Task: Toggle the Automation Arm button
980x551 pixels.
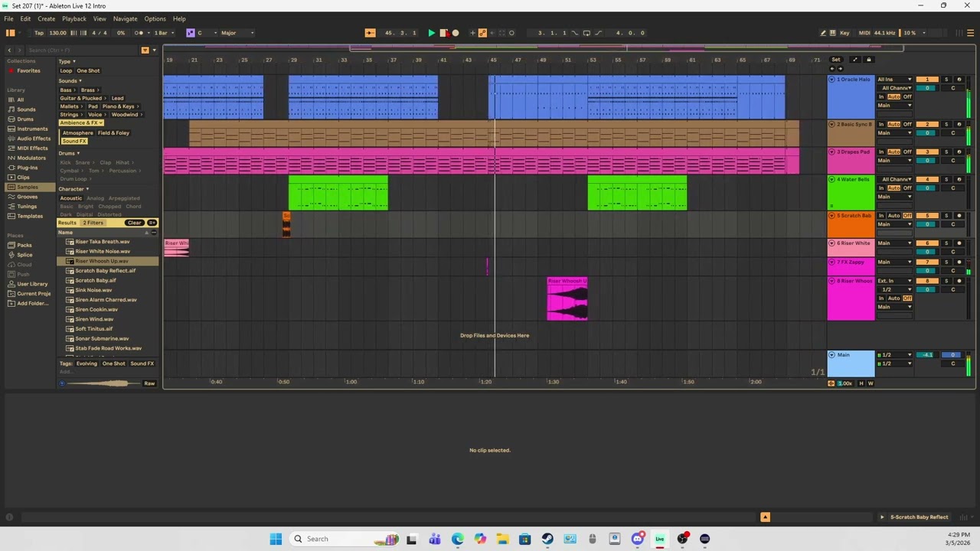Action: [482, 33]
